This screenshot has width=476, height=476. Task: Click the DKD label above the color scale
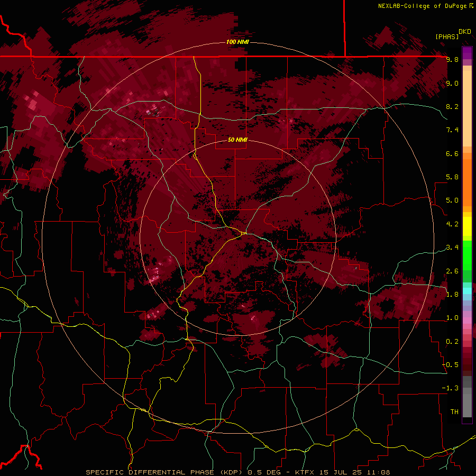[x=464, y=32]
